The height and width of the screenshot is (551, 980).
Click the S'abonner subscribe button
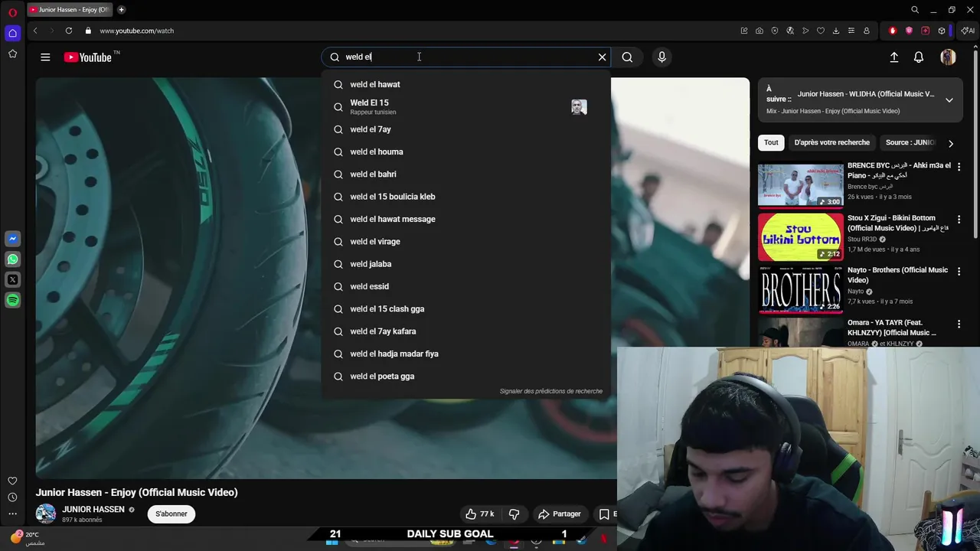coord(171,514)
